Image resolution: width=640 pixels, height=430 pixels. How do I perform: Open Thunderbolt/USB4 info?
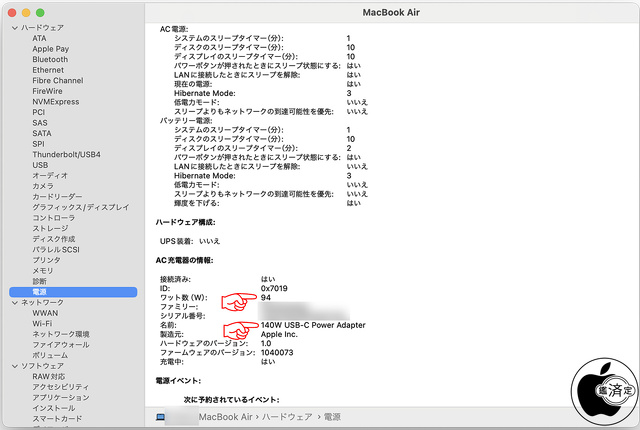pyautogui.click(x=66, y=155)
